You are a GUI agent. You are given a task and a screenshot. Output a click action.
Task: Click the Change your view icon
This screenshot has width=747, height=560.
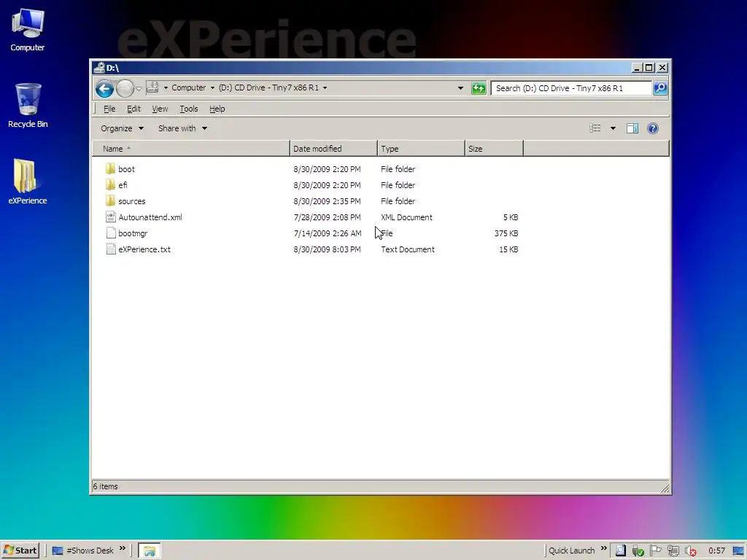point(595,128)
